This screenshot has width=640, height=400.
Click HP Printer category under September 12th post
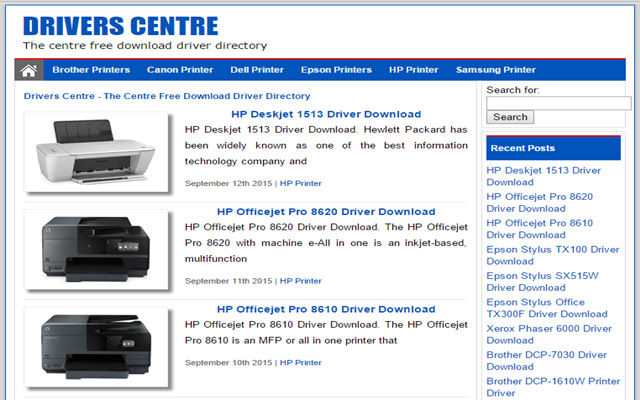(x=300, y=183)
